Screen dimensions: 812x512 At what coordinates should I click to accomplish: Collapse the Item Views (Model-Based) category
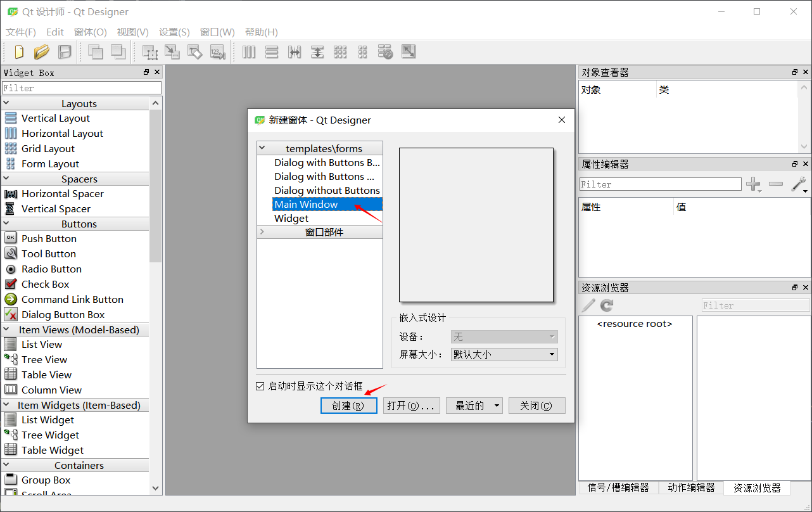[x=6, y=330]
